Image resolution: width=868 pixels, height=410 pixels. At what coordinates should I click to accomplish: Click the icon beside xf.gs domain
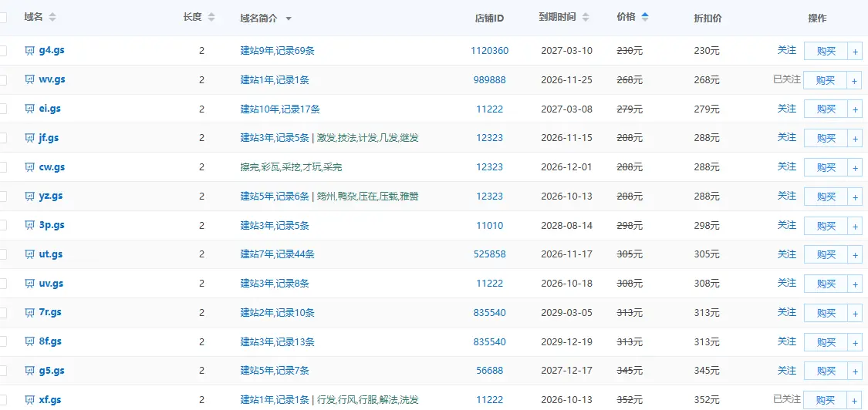(x=30, y=399)
